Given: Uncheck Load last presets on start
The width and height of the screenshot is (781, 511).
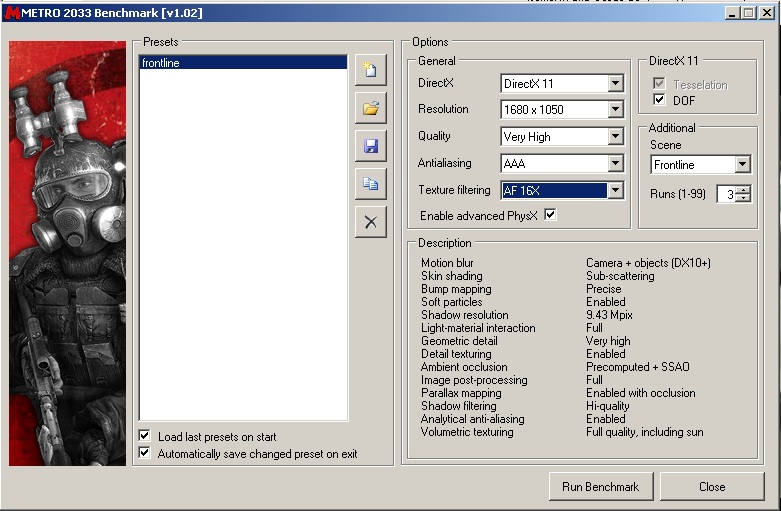Looking at the screenshot, I should point(145,436).
